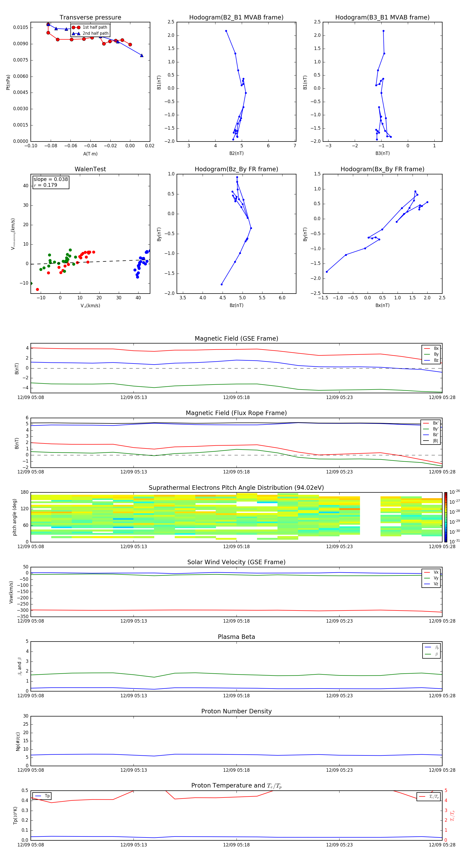
Task: Click the 'Tp(10^6K)' y-axis label
Action: [15, 815]
